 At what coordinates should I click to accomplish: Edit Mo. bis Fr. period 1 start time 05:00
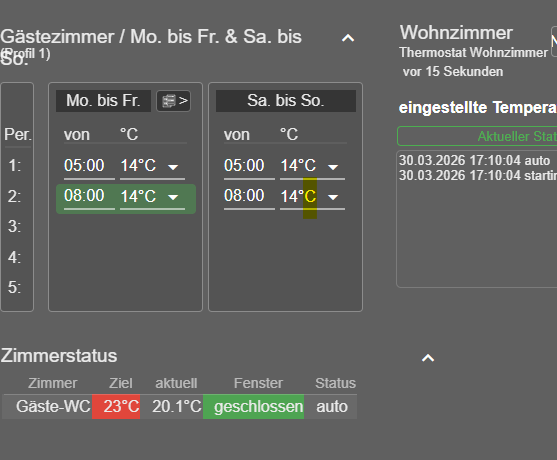pos(89,166)
